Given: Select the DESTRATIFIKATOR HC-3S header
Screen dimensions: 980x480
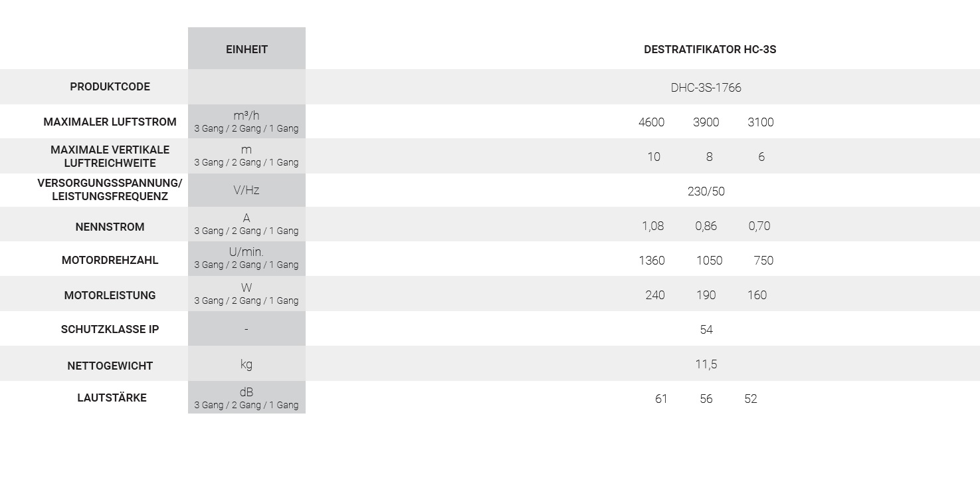Looking at the screenshot, I should click(x=710, y=49).
